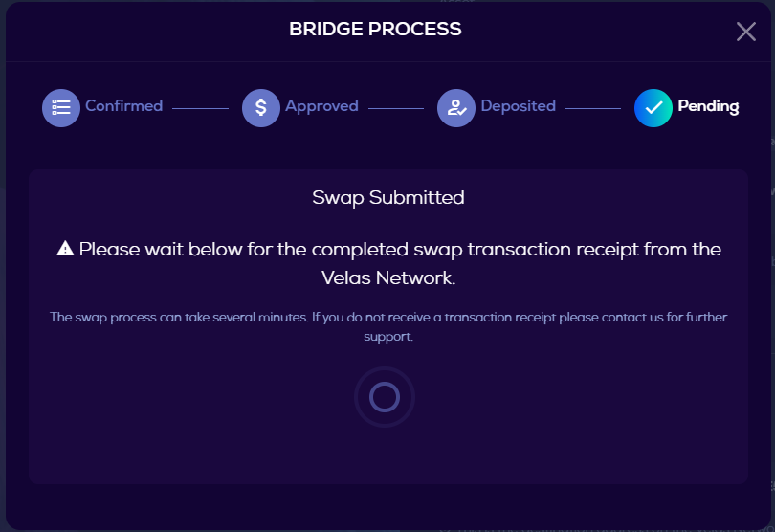Close the Bridge Process dialog
Screen dimensions: 775x532
pyautogui.click(x=746, y=32)
